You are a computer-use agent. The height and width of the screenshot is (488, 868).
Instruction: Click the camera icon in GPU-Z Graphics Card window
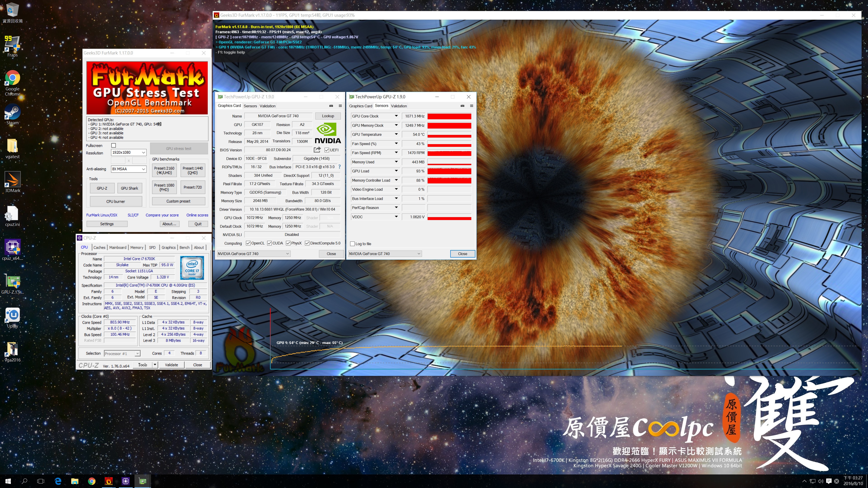331,106
